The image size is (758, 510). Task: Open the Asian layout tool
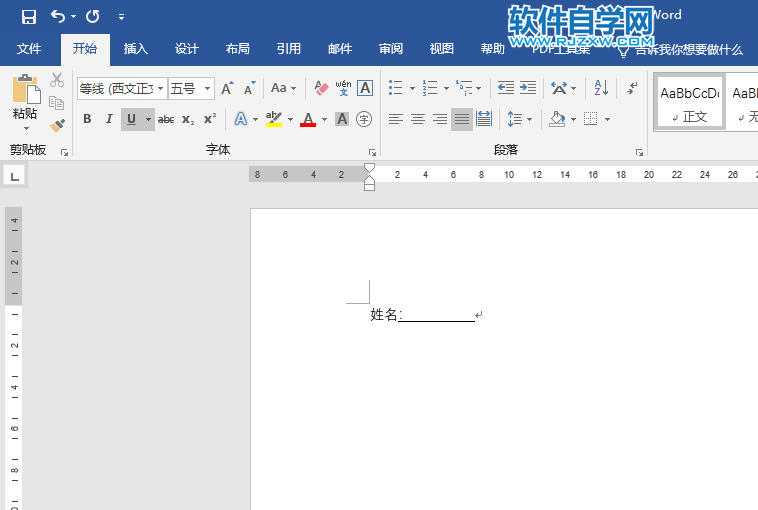(x=559, y=88)
